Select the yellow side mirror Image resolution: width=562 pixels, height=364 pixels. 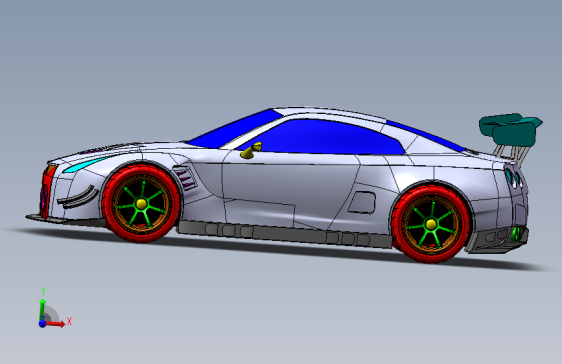[252, 150]
